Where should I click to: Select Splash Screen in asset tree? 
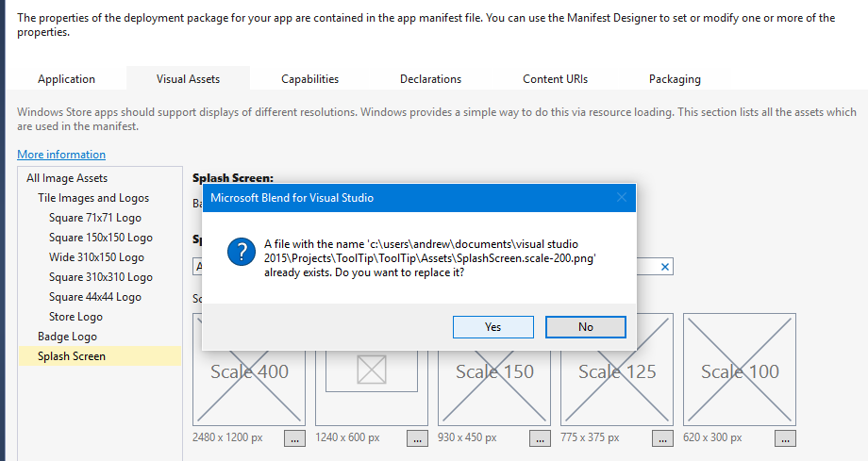(100, 356)
